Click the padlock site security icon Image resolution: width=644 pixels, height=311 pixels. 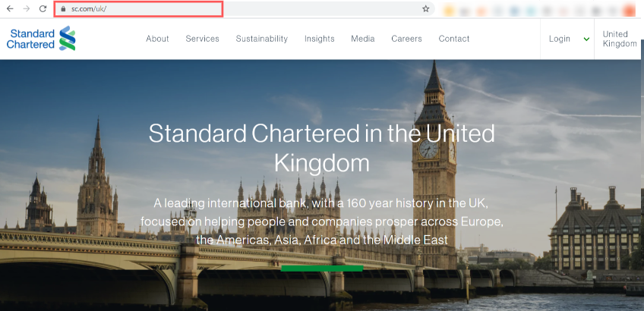(x=63, y=8)
